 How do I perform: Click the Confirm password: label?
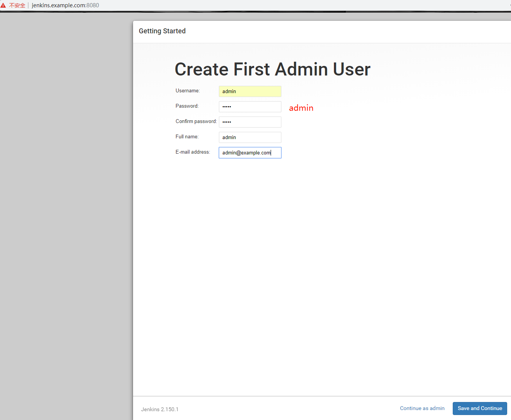(196, 121)
